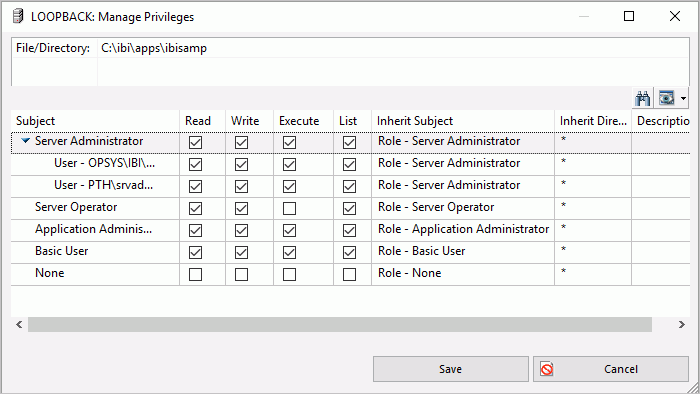700x394 pixels.
Task: Click 'Role - Application Administrator' inherit cell
Action: pos(463,229)
